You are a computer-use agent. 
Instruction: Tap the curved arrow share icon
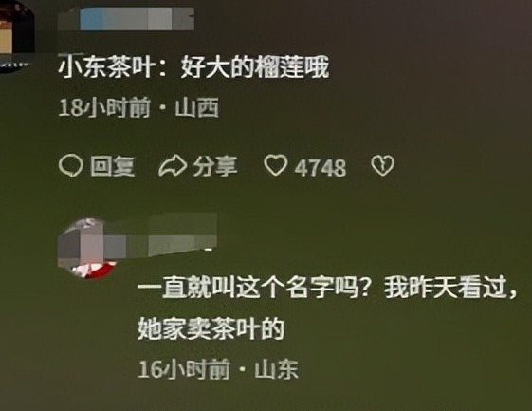(173, 166)
